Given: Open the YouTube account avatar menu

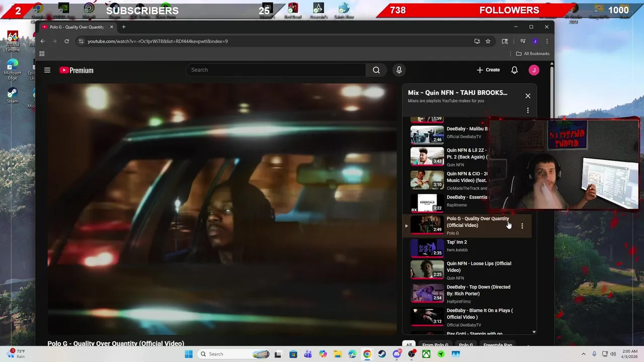Looking at the screenshot, I should pyautogui.click(x=534, y=70).
